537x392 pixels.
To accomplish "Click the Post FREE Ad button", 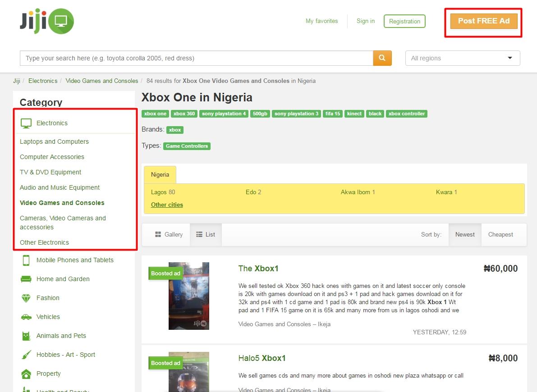I will click(x=484, y=21).
